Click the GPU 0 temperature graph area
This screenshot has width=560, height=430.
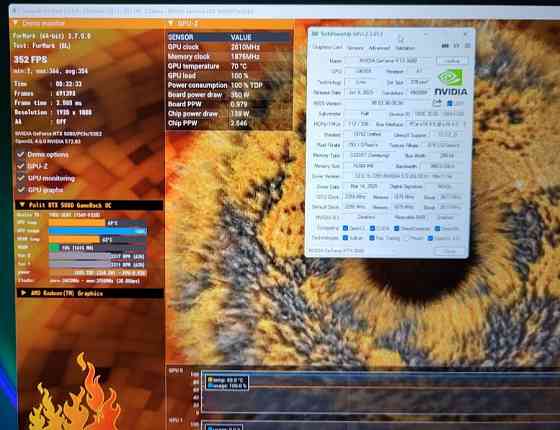[x=380, y=391]
